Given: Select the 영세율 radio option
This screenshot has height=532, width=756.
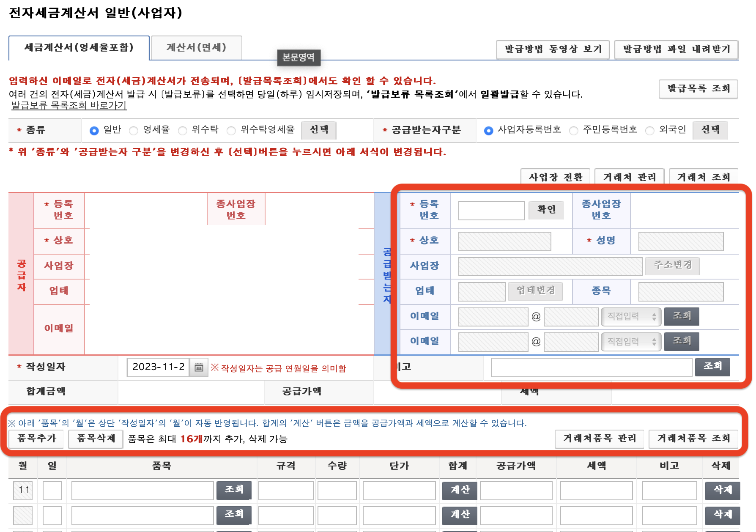Looking at the screenshot, I should pyautogui.click(x=134, y=130).
